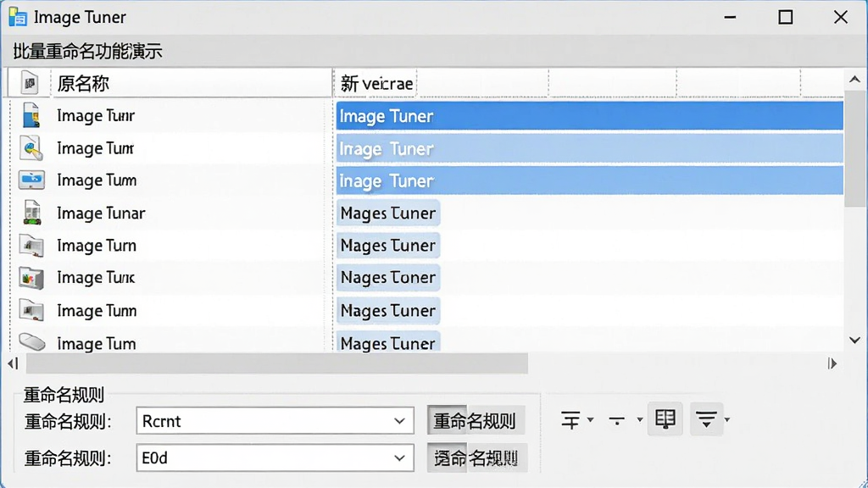Select original name Image Tunr
Viewport: 868px width, 488px height.
pyautogui.click(x=96, y=115)
